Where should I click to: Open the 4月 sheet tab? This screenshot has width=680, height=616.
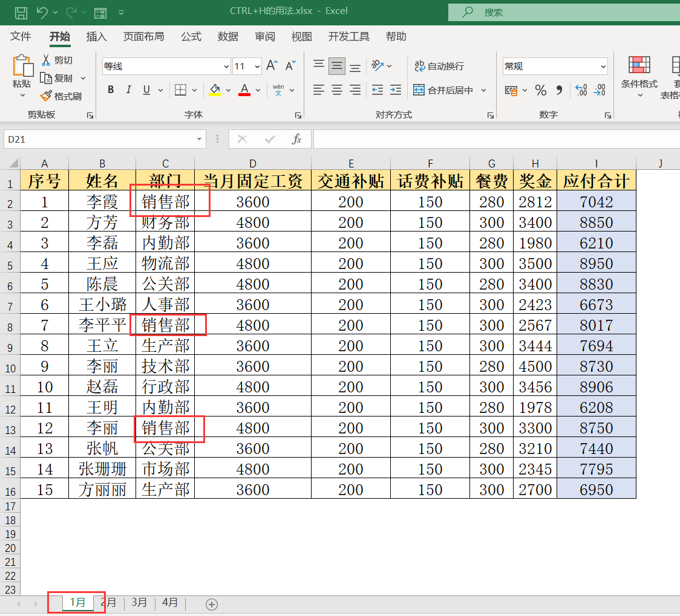(170, 602)
